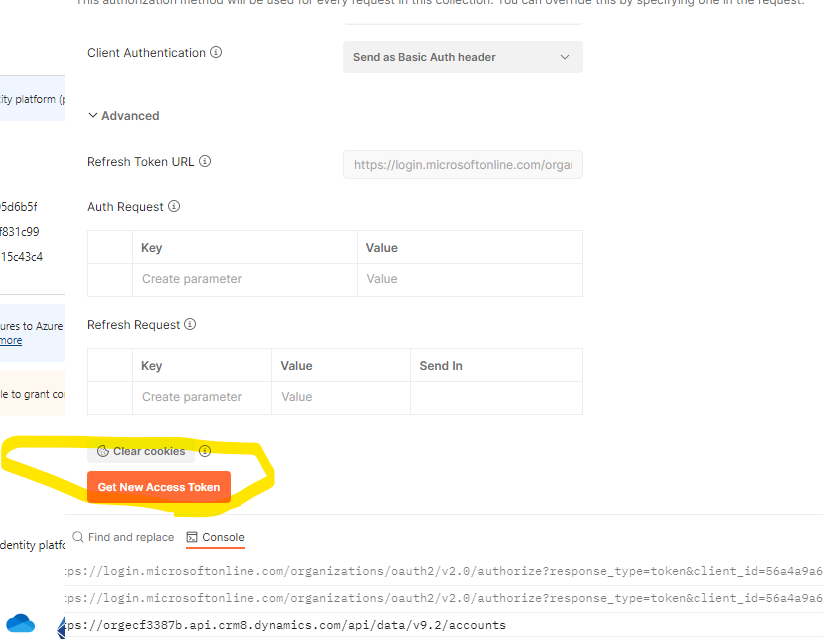Click Refresh Request Value input cell
The image size is (823, 639).
pyautogui.click(x=341, y=397)
